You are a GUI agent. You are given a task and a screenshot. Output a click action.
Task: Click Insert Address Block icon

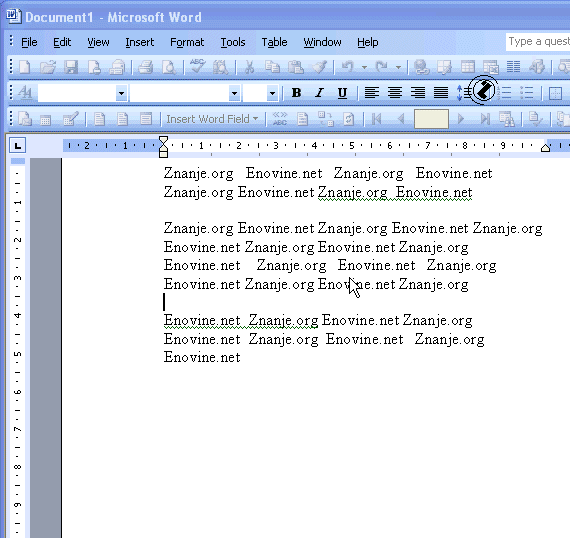click(x=99, y=119)
